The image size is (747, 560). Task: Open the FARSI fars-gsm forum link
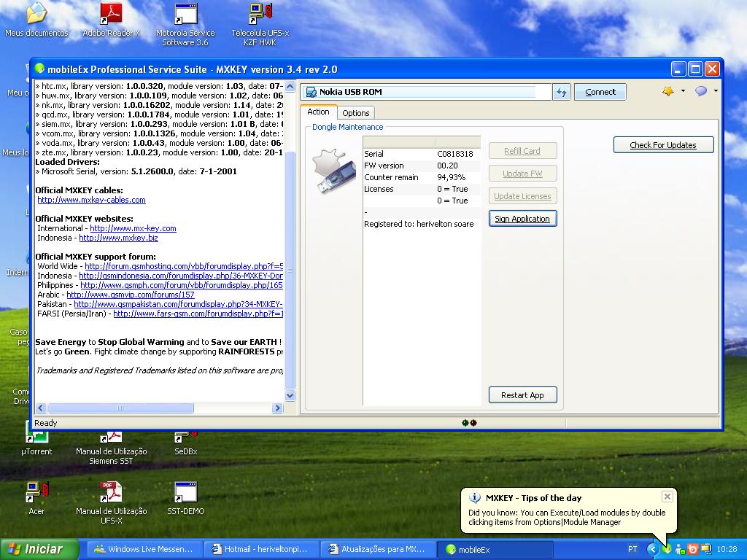(198, 314)
